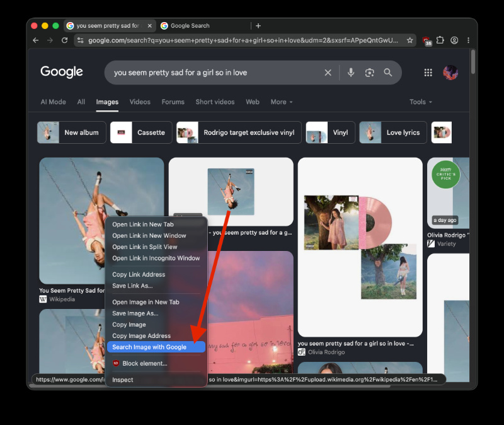This screenshot has width=504, height=425.
Task: Click the browser back arrow
Action: pyautogui.click(x=36, y=40)
